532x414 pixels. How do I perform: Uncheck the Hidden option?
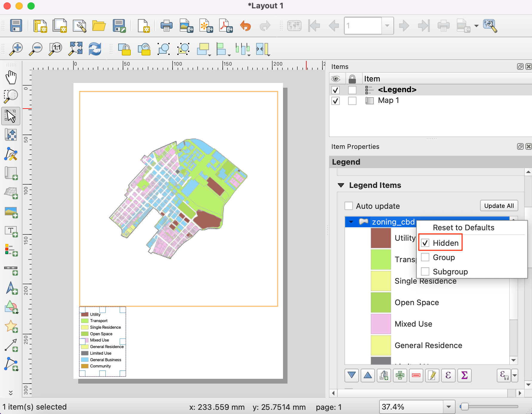425,243
